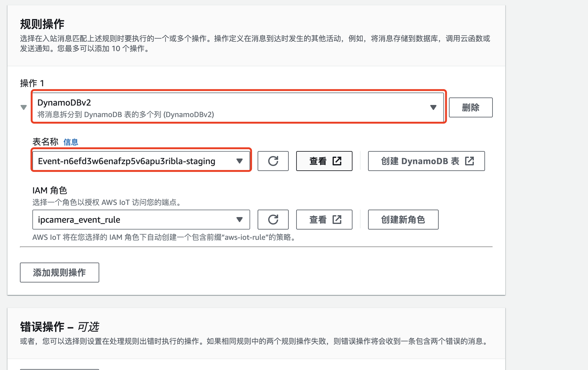Click 查看 button beside the table name
The width and height of the screenshot is (588, 370).
pyautogui.click(x=324, y=161)
